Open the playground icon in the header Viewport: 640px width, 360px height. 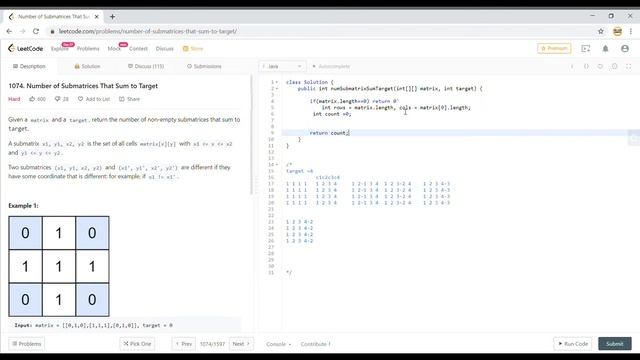point(586,49)
